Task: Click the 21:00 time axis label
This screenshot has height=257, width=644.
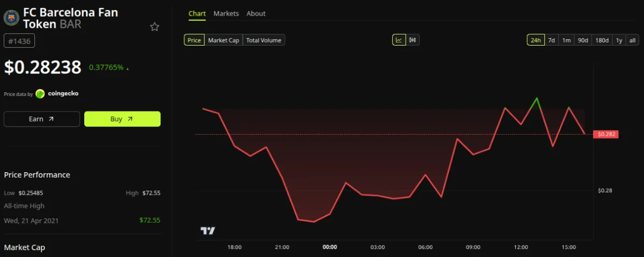Action: click(x=282, y=247)
